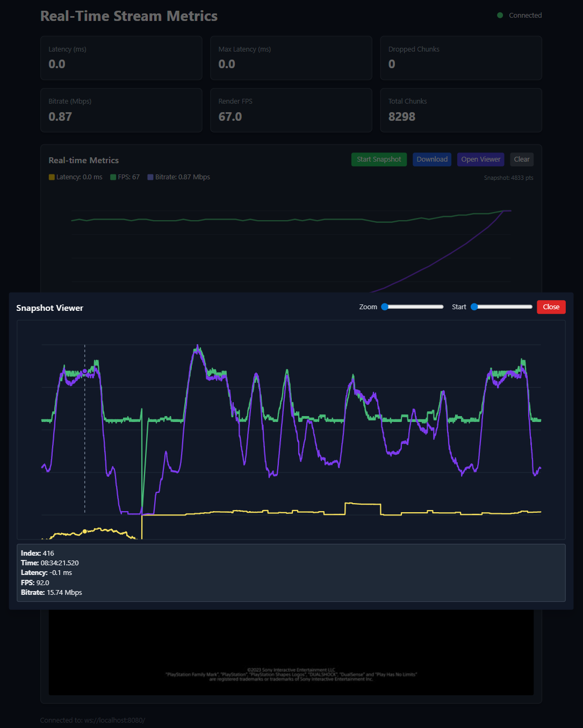Click the Index: 416 readout
The image size is (583, 728).
(x=38, y=553)
